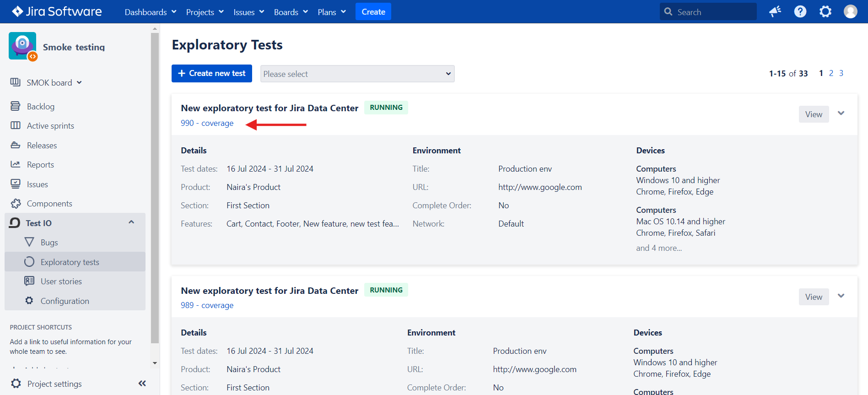868x395 pixels.
Task: Go to page 3 of results
Action: point(841,73)
